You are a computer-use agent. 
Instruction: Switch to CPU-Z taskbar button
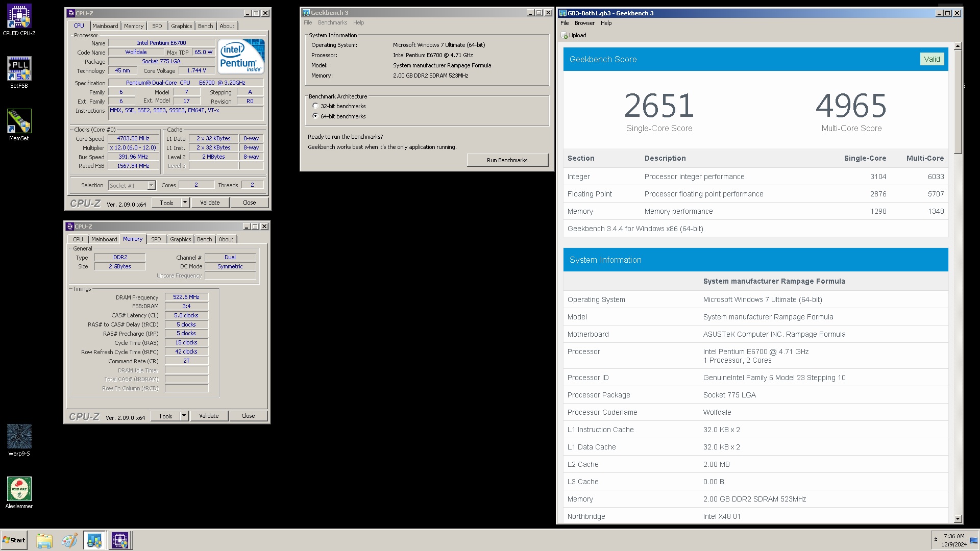120,540
